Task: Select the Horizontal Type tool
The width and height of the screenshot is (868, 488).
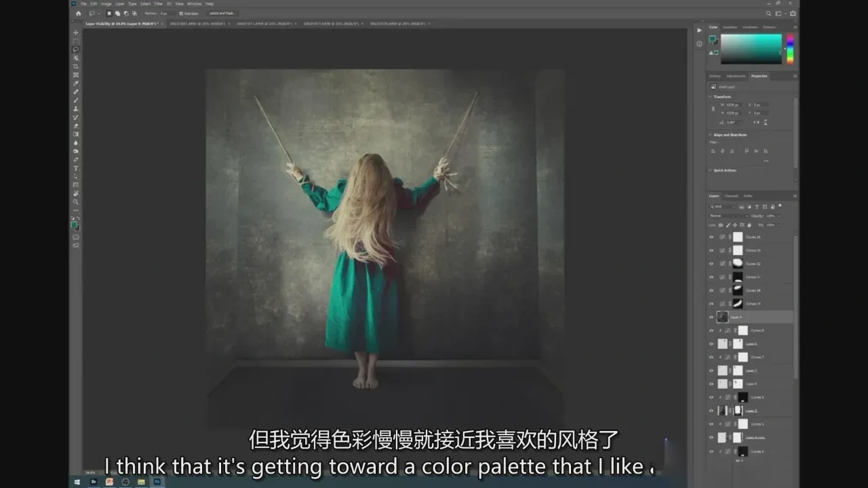Action: [76, 168]
